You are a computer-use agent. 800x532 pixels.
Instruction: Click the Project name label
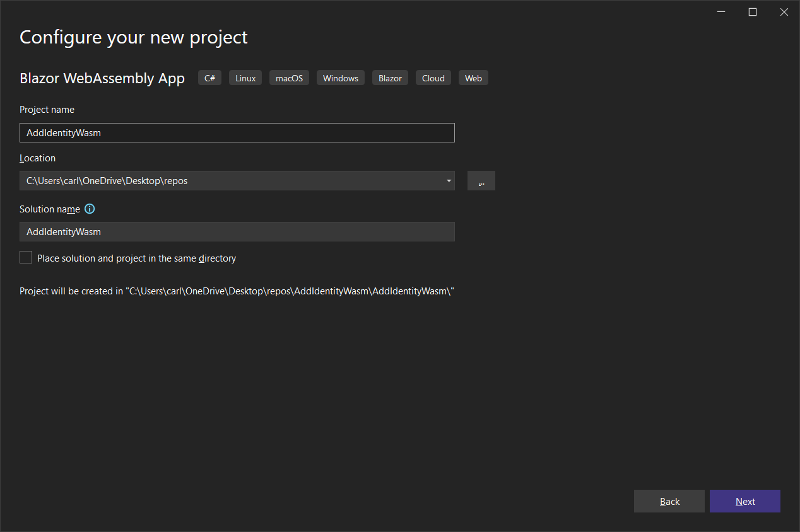point(47,110)
